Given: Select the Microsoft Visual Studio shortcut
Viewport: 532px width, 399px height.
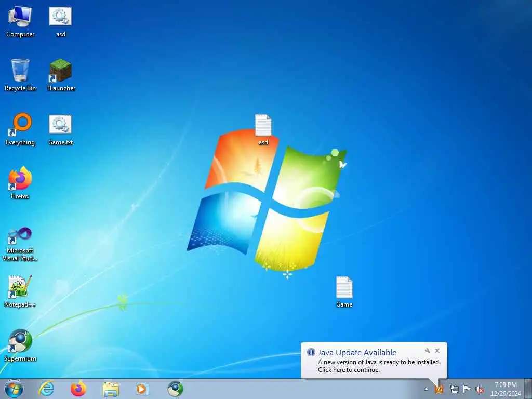Looking at the screenshot, I should click(20, 244).
